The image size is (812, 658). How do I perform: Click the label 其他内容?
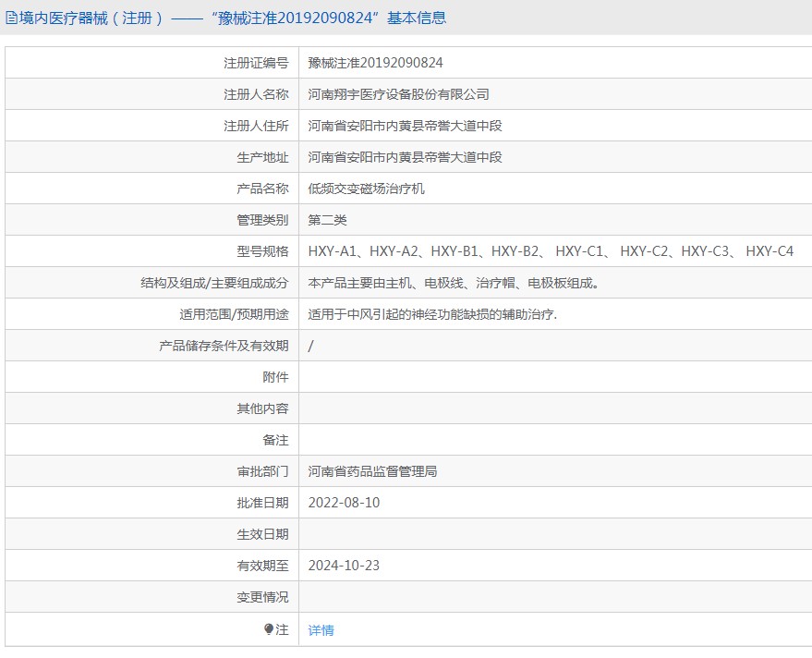[262, 408]
